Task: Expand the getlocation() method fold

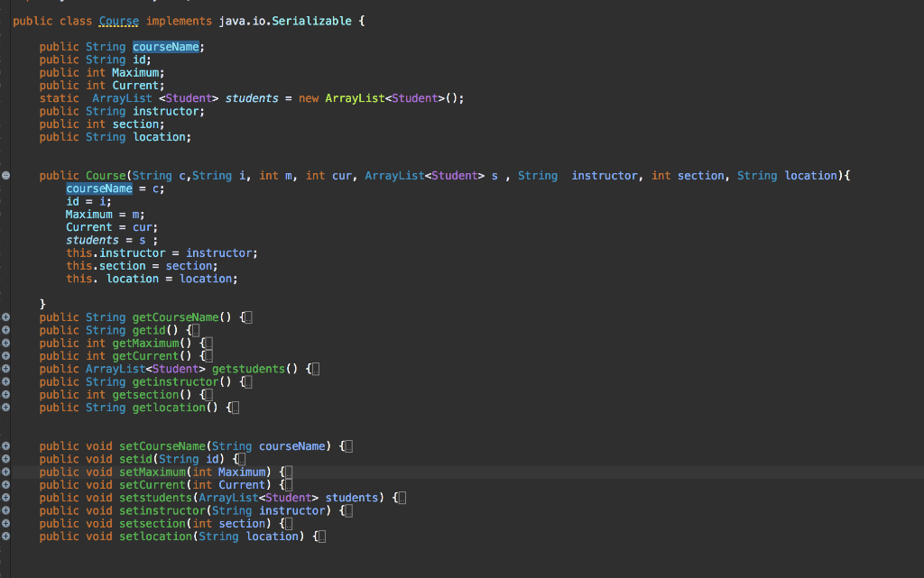Action: click(5, 408)
